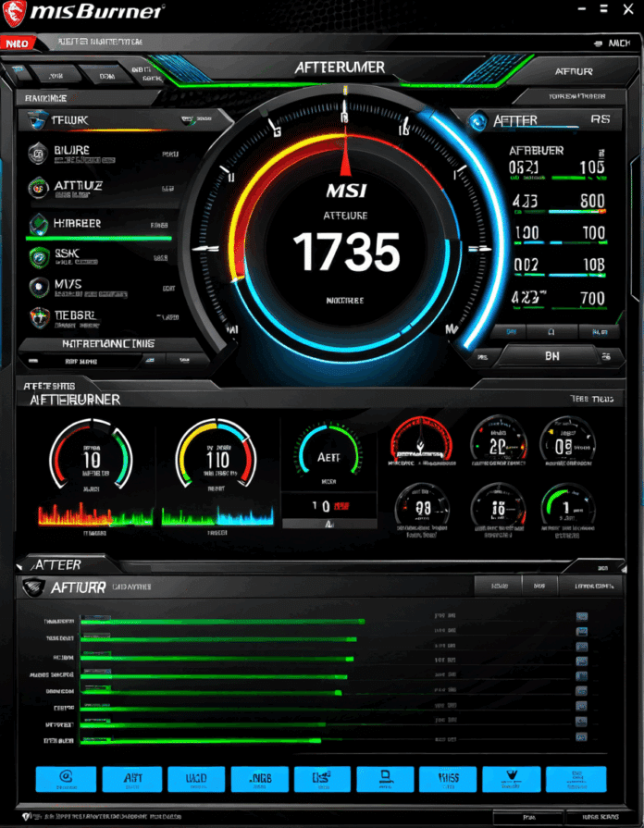Click the topmost green bar slider
644x828 pixels.
(x=222, y=622)
